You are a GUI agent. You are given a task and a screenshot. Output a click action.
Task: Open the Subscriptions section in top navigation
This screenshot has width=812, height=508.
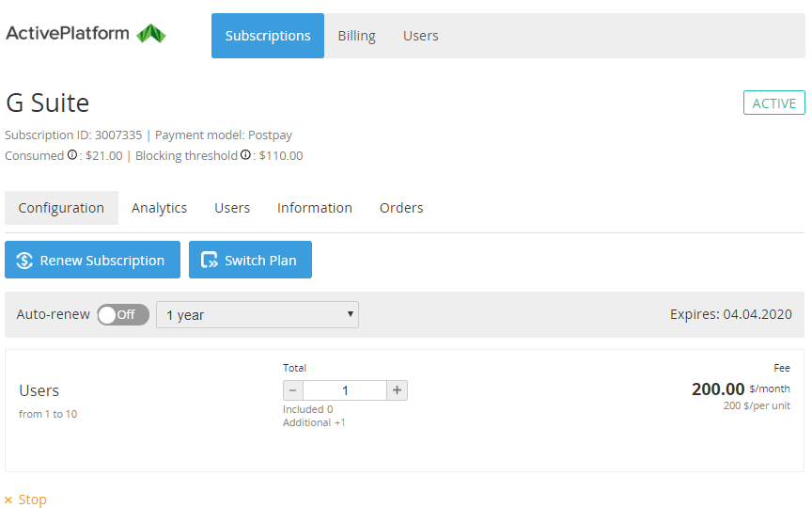point(268,36)
